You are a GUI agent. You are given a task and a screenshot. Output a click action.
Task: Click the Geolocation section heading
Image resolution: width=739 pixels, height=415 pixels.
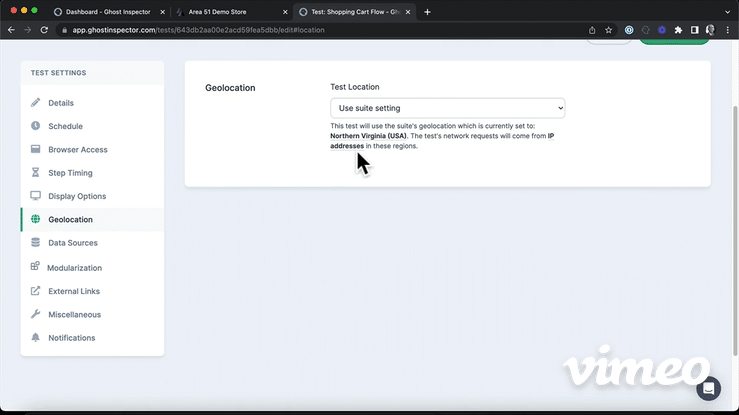pyautogui.click(x=230, y=88)
